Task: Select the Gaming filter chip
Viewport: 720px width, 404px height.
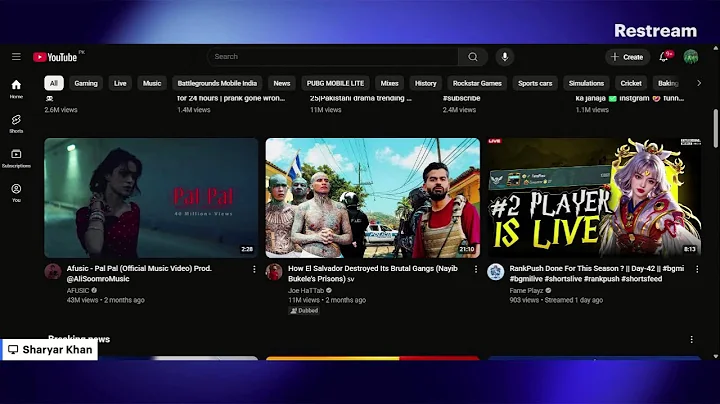Action: point(86,83)
